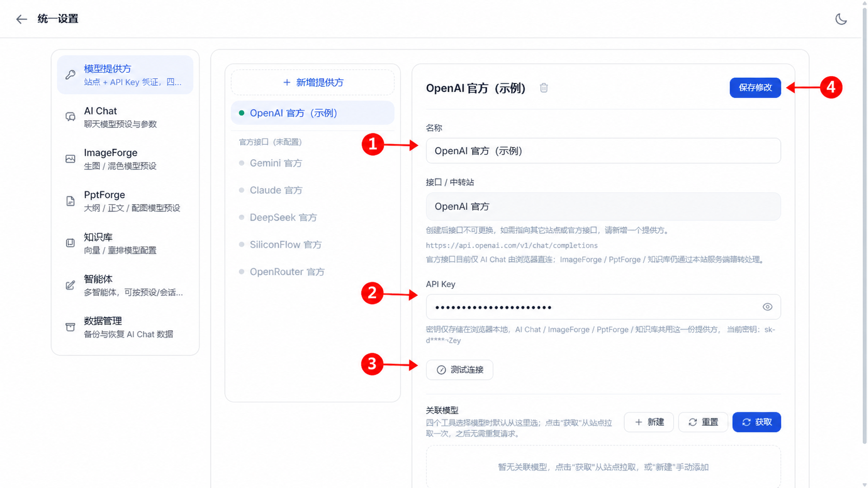Click the 名称 input field
Image resolution: width=868 pixels, height=488 pixels.
point(603,151)
